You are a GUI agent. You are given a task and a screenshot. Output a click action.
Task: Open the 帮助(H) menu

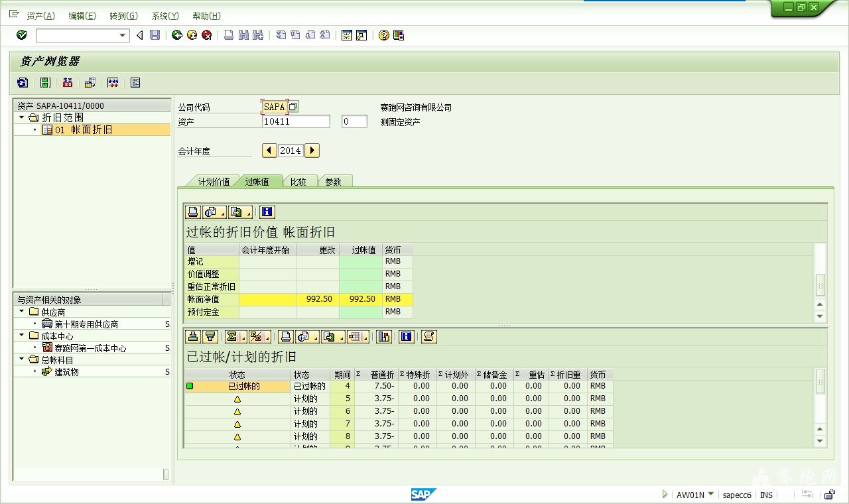coord(206,16)
